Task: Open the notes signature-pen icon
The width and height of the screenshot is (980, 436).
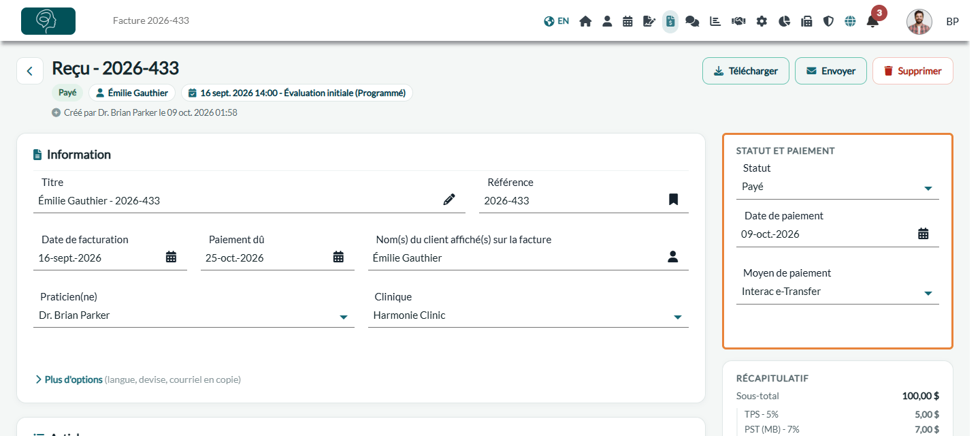Action: point(649,21)
